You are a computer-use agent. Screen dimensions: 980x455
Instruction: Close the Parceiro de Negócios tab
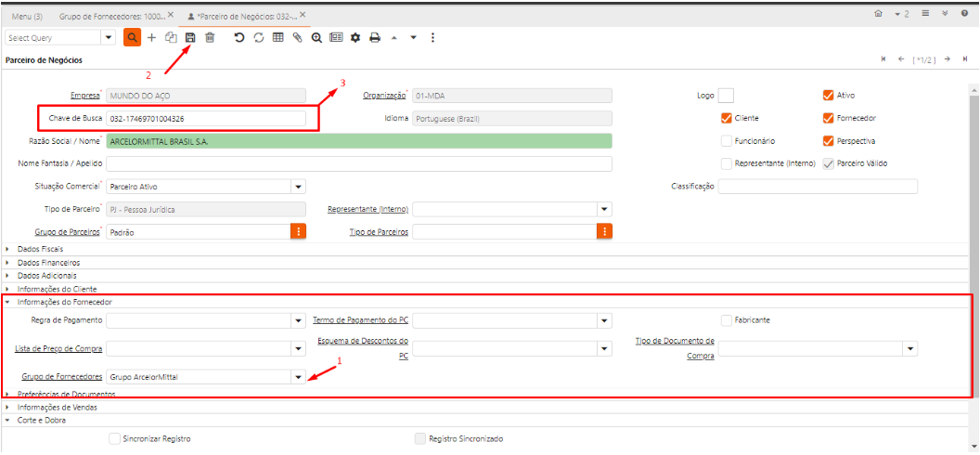(x=302, y=14)
